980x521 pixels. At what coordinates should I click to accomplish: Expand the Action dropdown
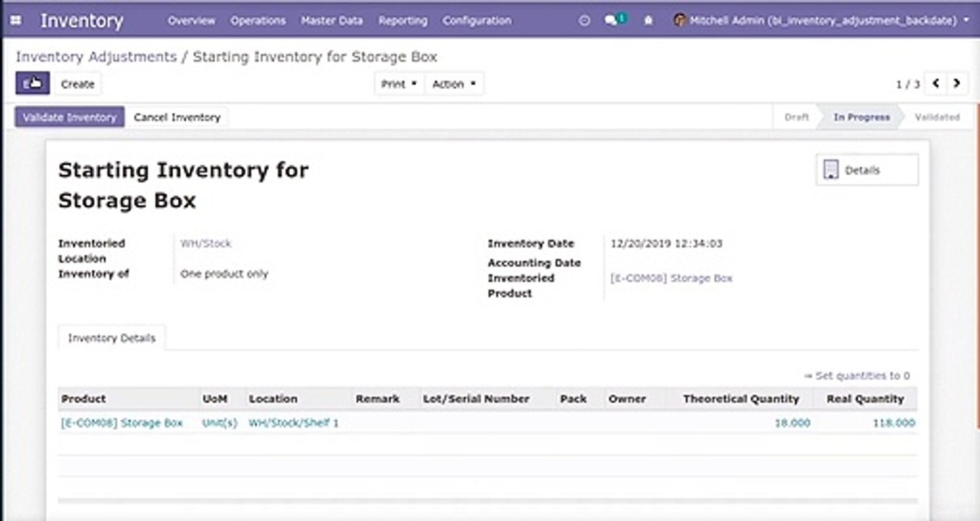coord(454,84)
